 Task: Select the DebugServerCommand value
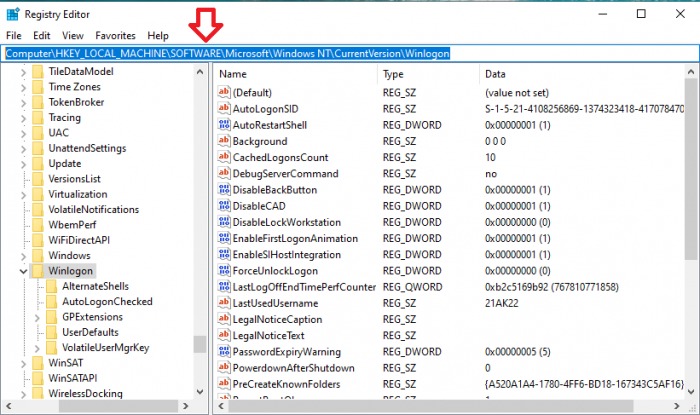pos(285,174)
